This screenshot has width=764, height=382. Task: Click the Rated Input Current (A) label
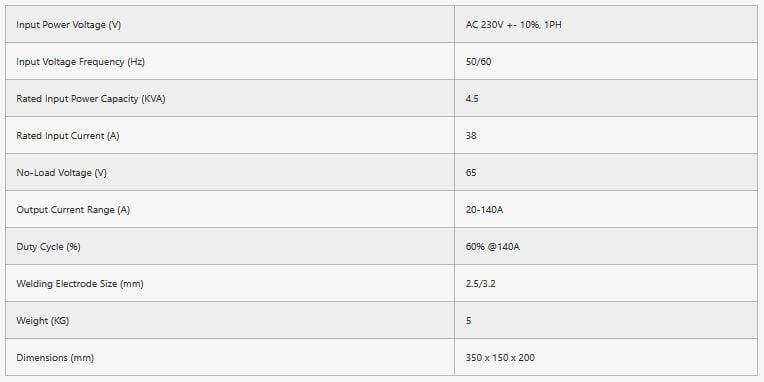68,135
